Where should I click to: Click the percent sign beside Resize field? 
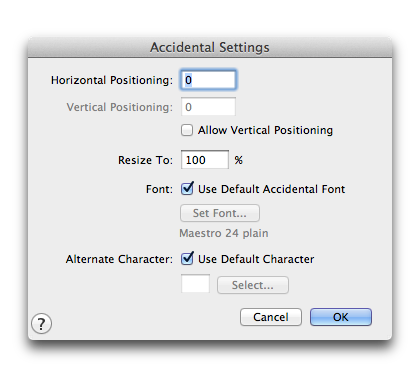238,160
